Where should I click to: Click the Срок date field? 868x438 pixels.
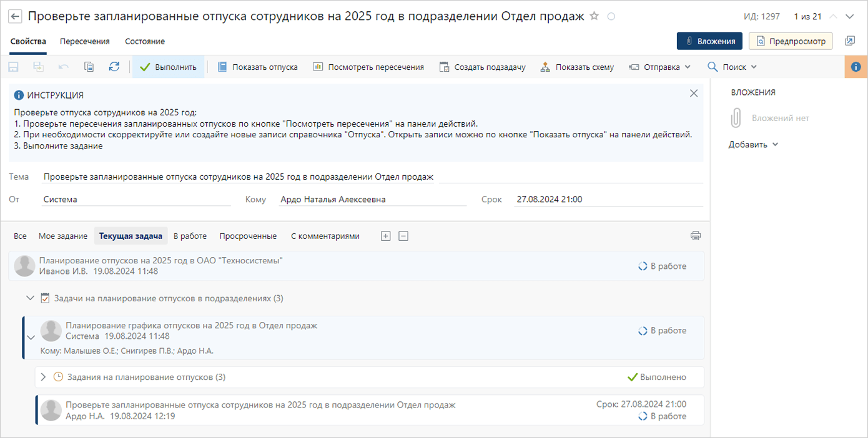[608, 200]
